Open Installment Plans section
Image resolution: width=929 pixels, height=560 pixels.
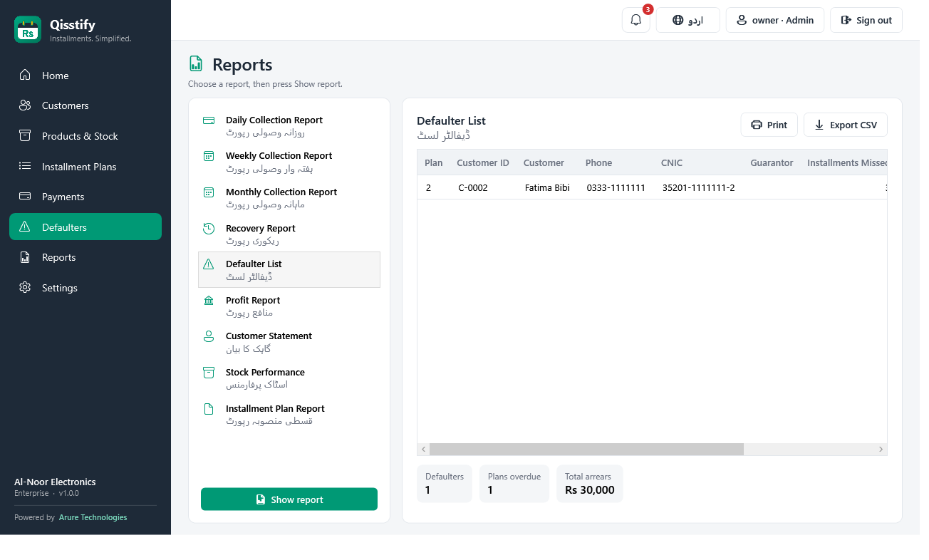click(85, 167)
